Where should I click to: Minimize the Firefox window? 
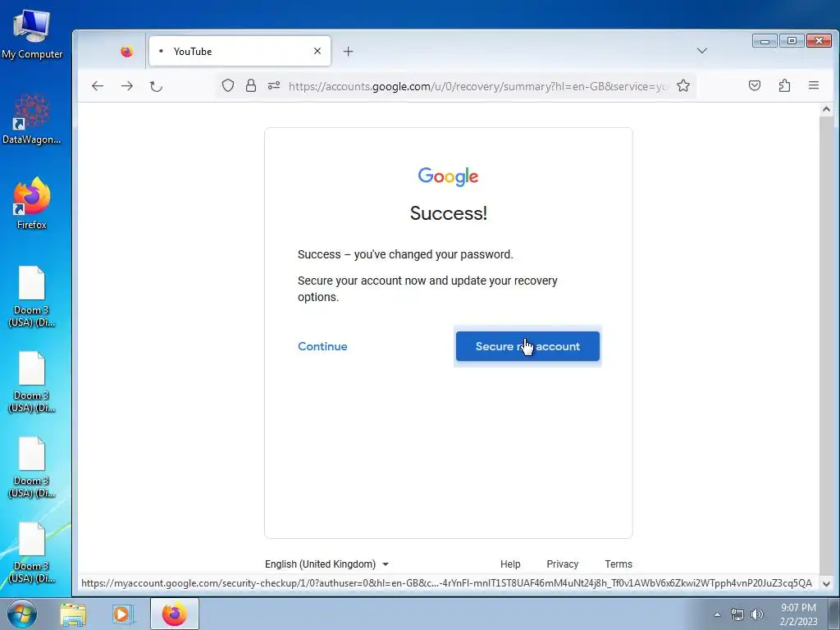pos(765,41)
